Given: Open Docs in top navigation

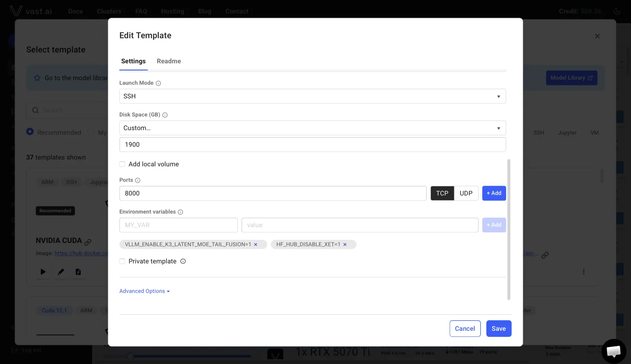Looking at the screenshot, I should click(75, 11).
